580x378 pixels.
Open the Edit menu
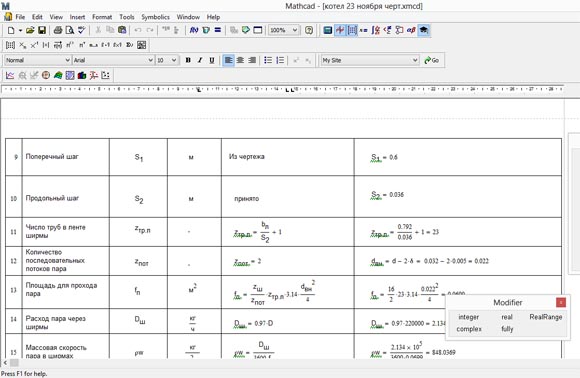37,17
